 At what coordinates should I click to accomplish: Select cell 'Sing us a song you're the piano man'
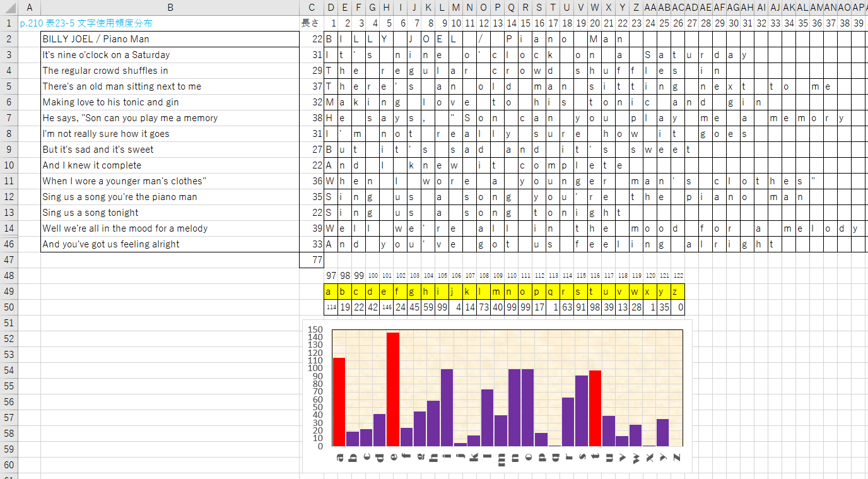170,197
